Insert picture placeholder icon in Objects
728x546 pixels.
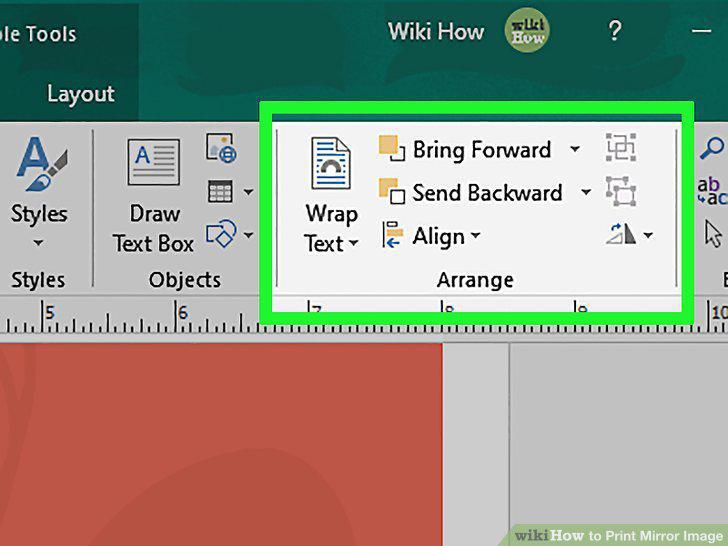click(x=221, y=148)
